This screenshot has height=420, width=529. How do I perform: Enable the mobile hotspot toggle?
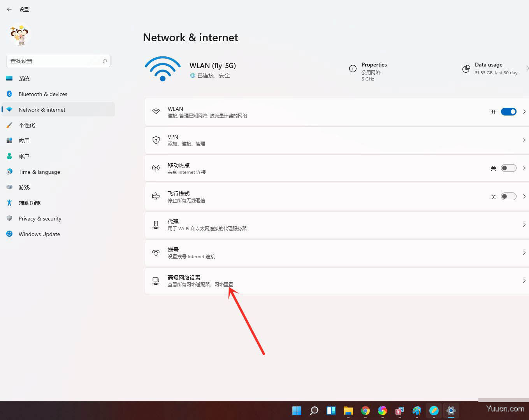508,168
